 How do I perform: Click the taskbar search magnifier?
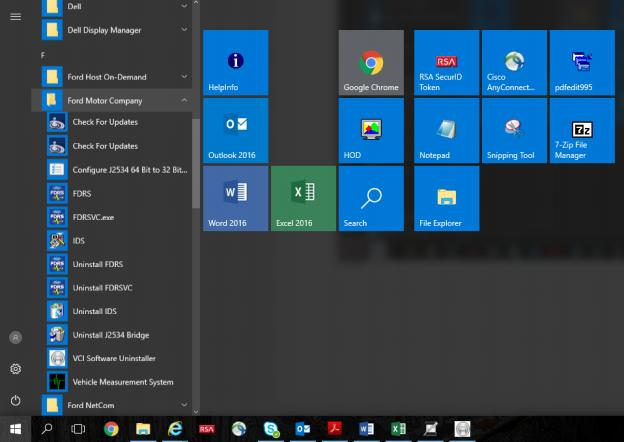click(47, 429)
